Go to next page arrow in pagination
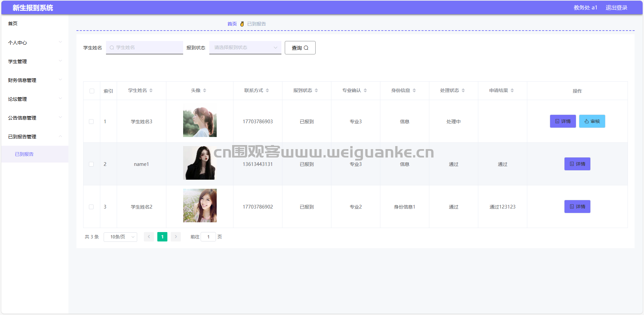 pyautogui.click(x=176, y=237)
